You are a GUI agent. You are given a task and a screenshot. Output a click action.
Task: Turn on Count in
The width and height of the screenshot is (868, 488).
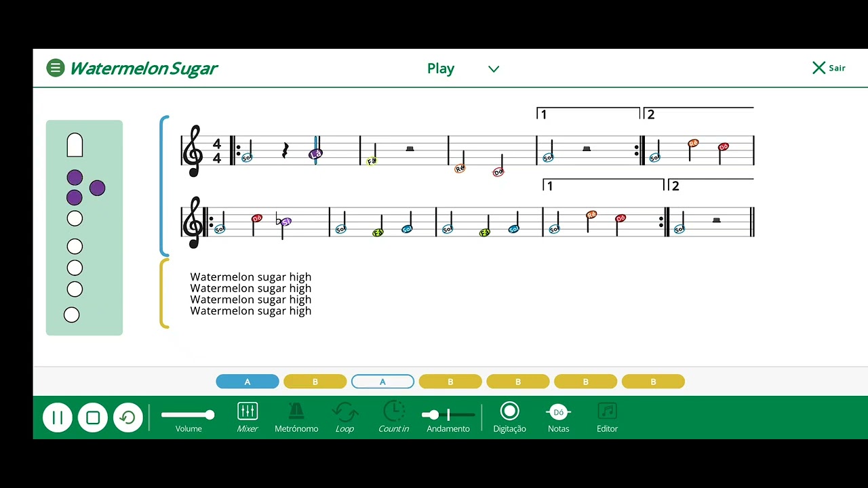(394, 417)
